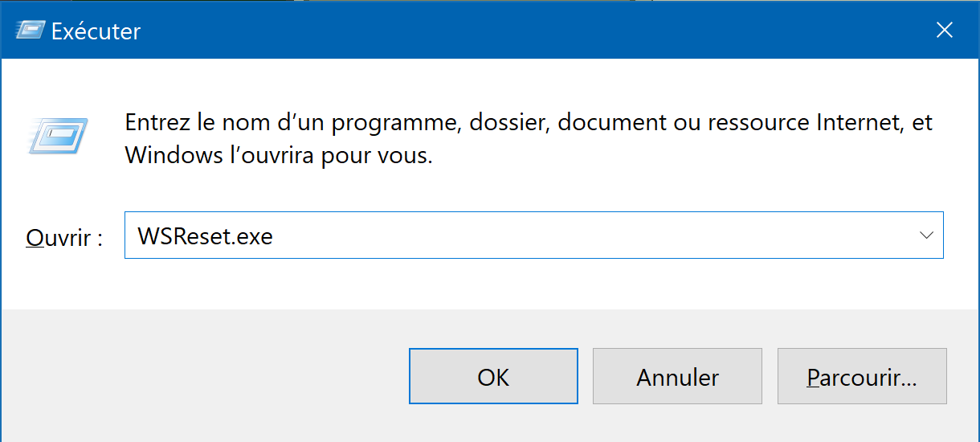This screenshot has height=442, width=980.
Task: Click the word dossier in description
Action: [x=504, y=124]
